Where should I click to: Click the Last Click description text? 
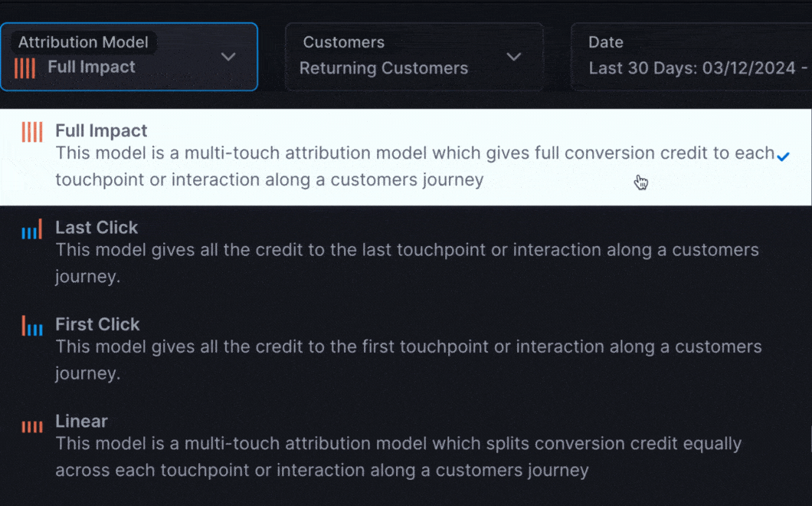[x=407, y=263]
